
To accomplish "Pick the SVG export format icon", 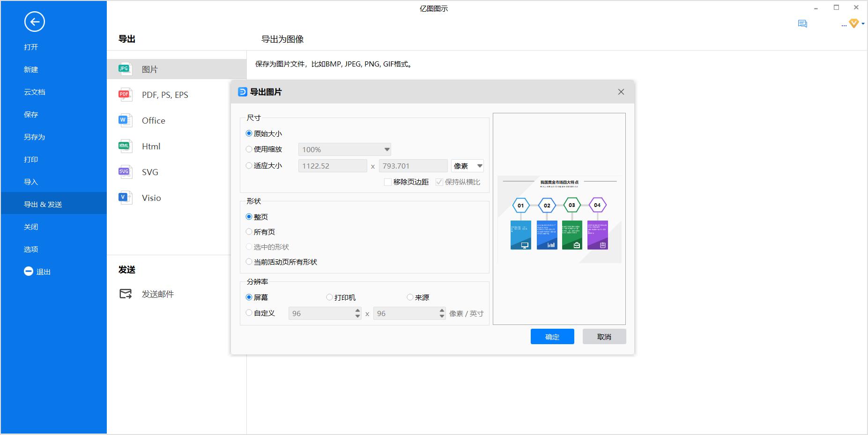I will (x=124, y=171).
